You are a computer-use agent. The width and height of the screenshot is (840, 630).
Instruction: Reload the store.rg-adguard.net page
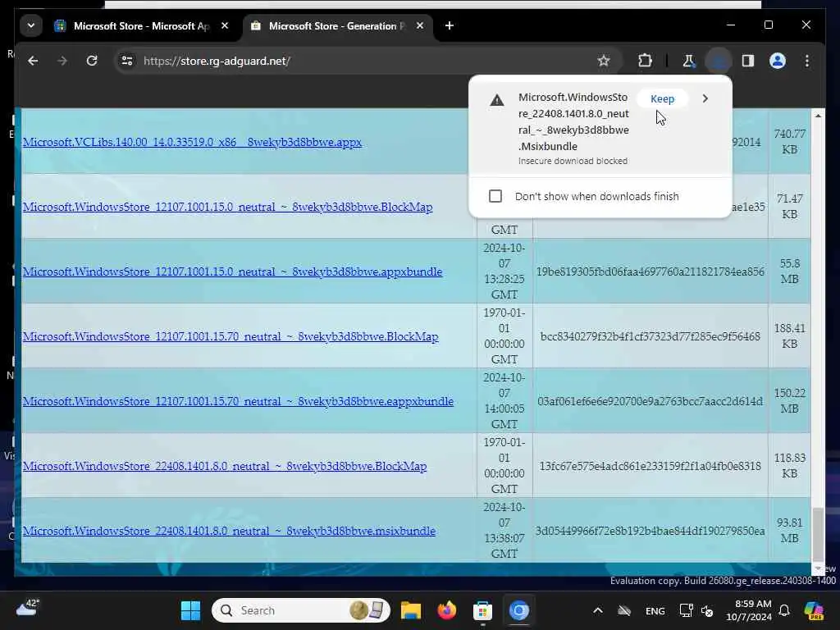pos(92,61)
